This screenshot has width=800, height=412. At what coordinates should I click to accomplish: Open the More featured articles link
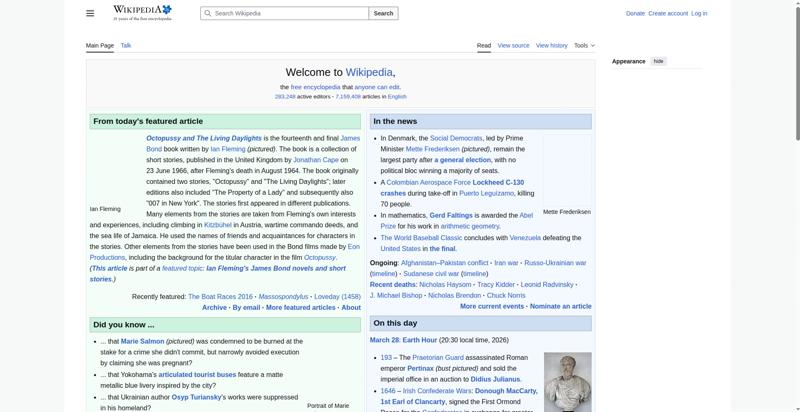(300, 308)
